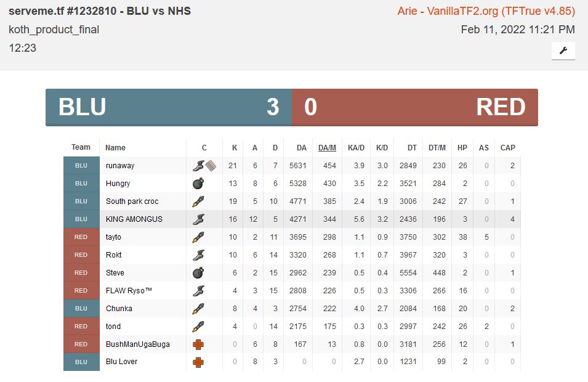Open the wrench settings button
The image size is (588, 382).
[x=563, y=51]
